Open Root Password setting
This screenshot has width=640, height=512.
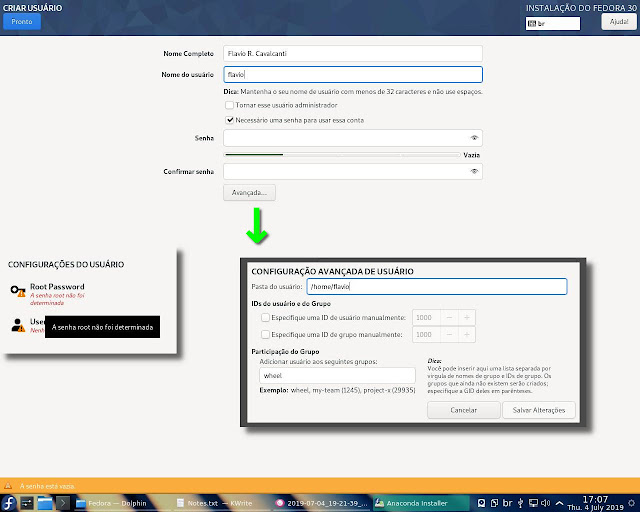tap(57, 287)
